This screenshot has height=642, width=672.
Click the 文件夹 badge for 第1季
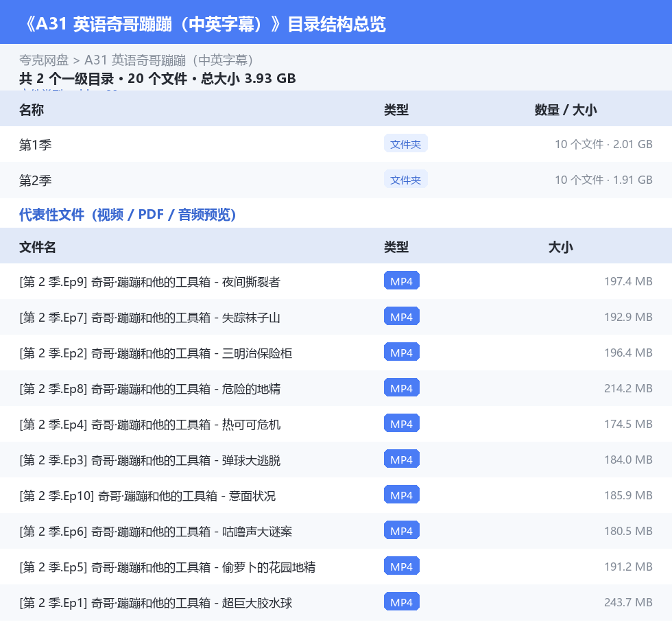tap(405, 144)
